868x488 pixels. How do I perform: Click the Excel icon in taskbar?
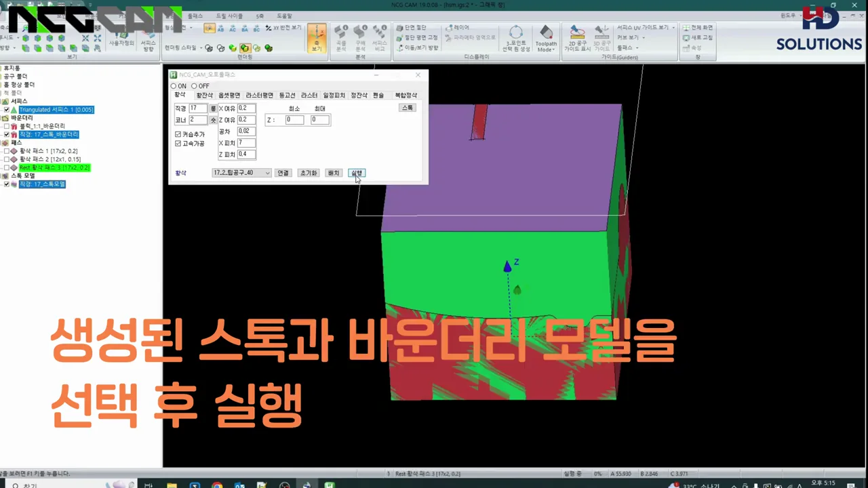pyautogui.click(x=329, y=485)
